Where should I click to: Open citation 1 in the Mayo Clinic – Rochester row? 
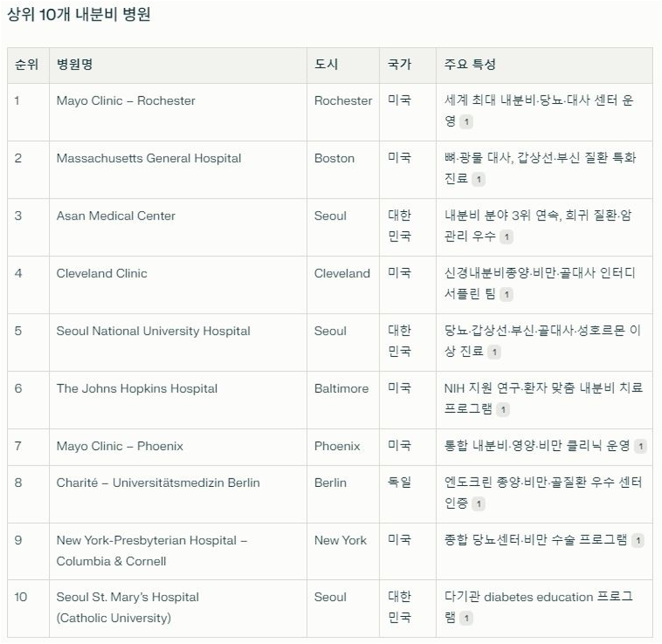pos(466,122)
